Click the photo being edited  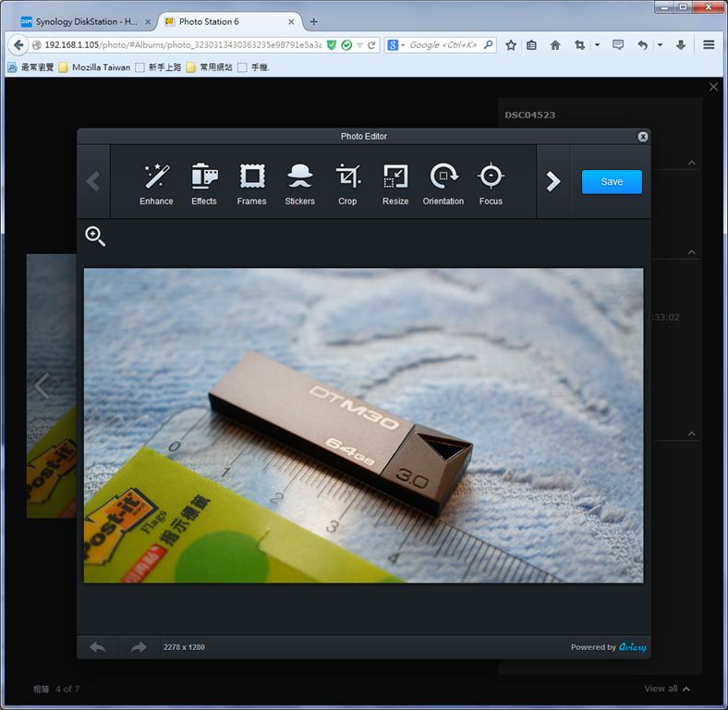[x=363, y=425]
